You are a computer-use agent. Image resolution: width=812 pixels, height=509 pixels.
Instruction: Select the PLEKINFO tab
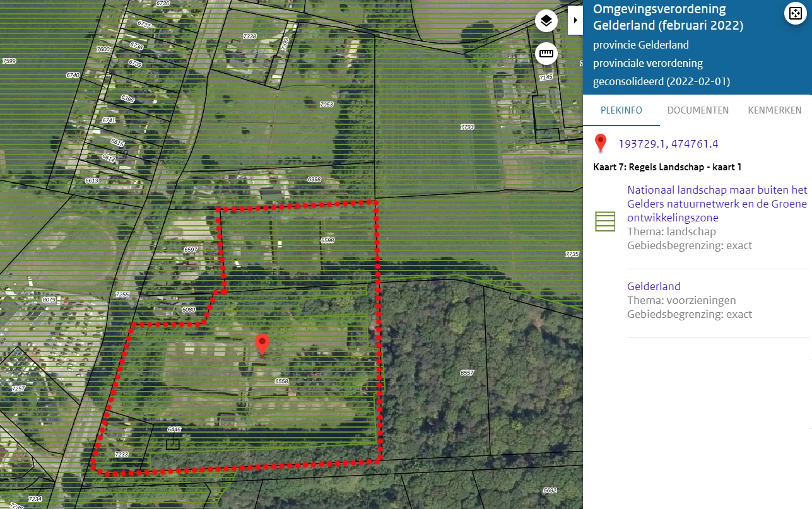pyautogui.click(x=621, y=110)
